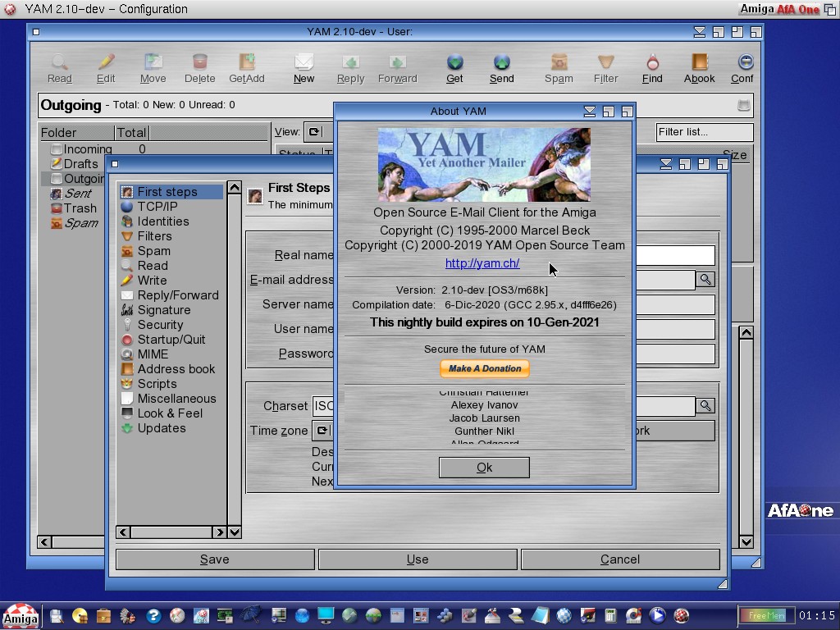840x630 pixels.
Task: Click the Charset picker button
Action: click(705, 406)
